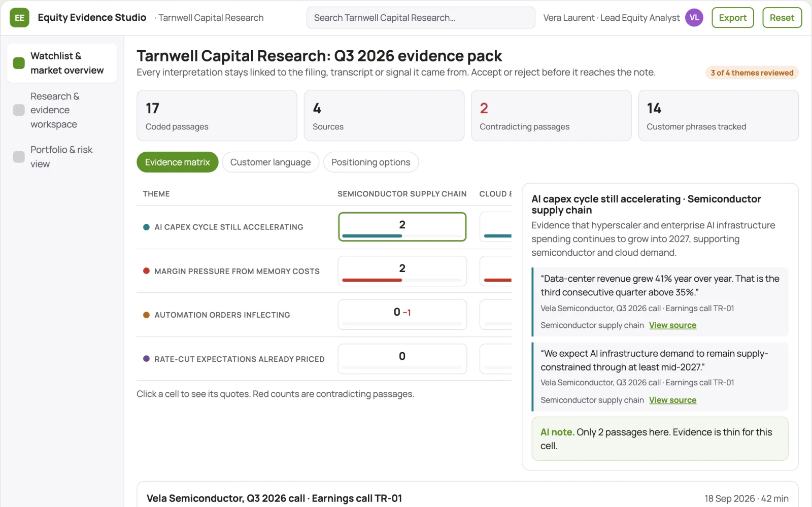
Task: Click the 18 Sep 2026 · 42 min text
Action: (x=747, y=499)
